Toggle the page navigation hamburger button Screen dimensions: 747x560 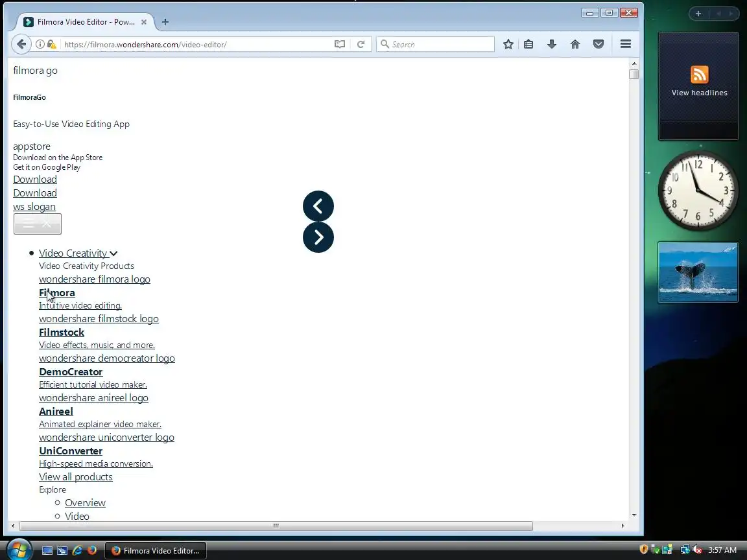(37, 224)
